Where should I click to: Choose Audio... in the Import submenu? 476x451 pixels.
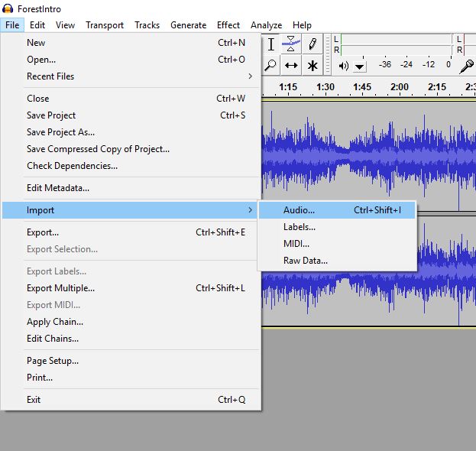click(x=299, y=210)
